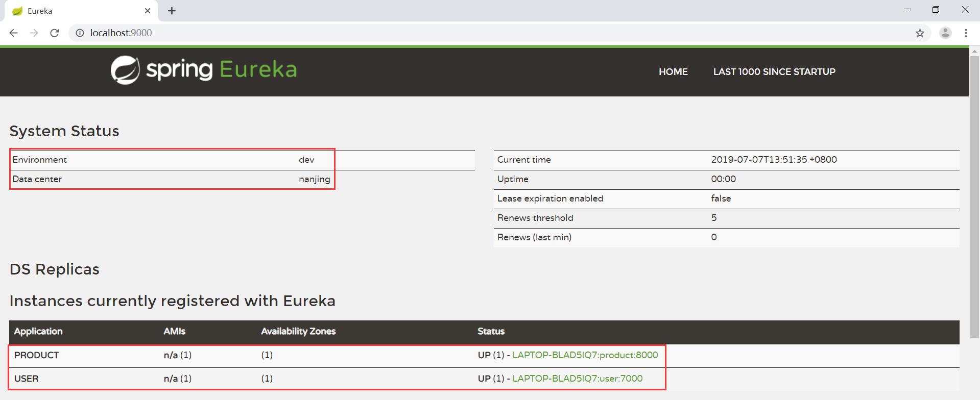980x400 pixels.
Task: Click the Spring Eureka logo
Action: (204, 70)
